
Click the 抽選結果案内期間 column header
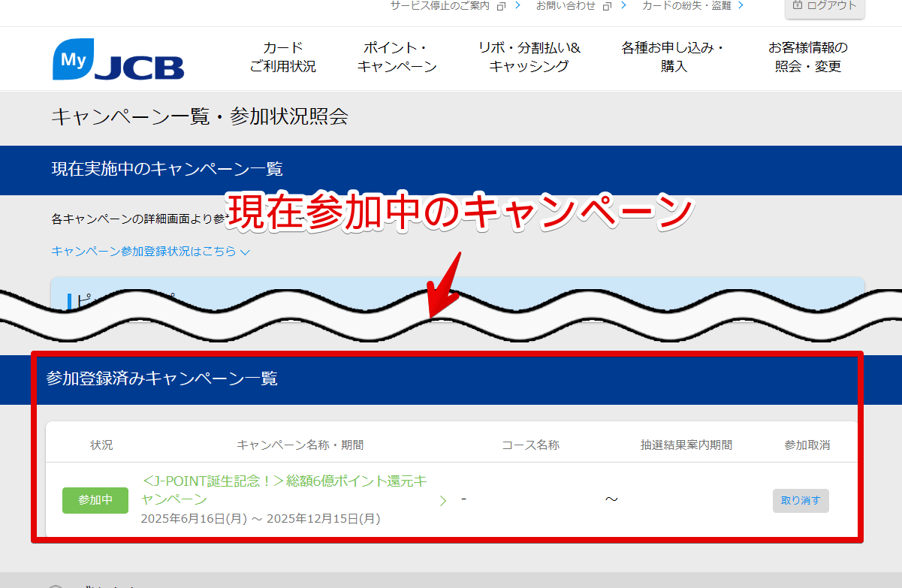click(686, 445)
